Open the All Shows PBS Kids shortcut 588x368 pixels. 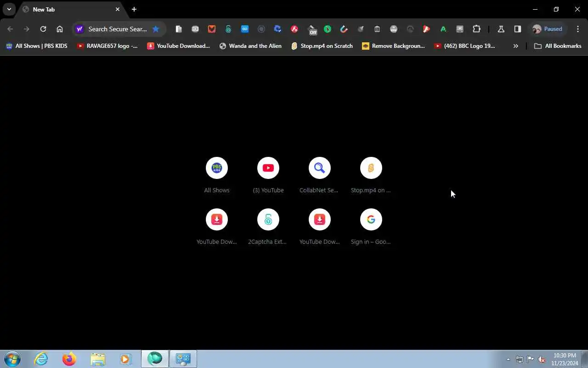coord(217,176)
